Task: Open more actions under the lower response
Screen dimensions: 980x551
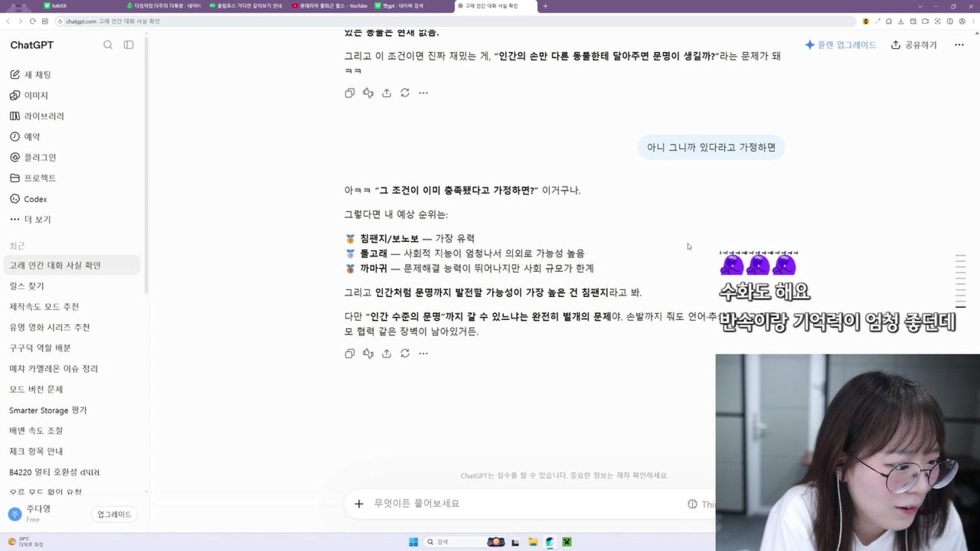Action: (x=423, y=353)
